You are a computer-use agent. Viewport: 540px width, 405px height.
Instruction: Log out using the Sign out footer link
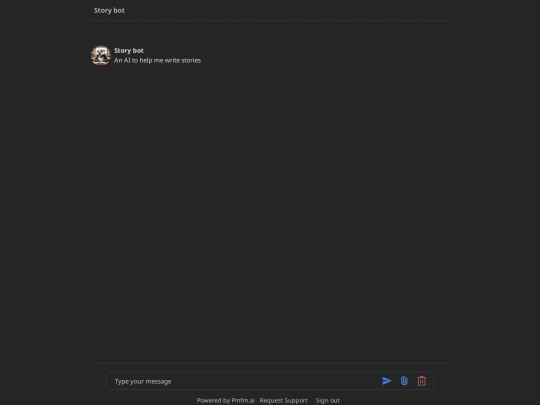point(328,400)
